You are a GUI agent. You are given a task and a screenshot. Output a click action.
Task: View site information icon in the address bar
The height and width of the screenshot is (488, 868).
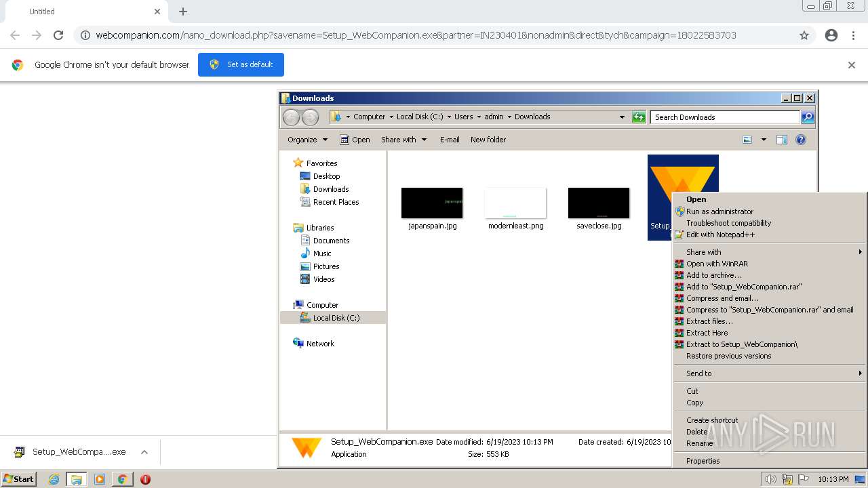85,35
